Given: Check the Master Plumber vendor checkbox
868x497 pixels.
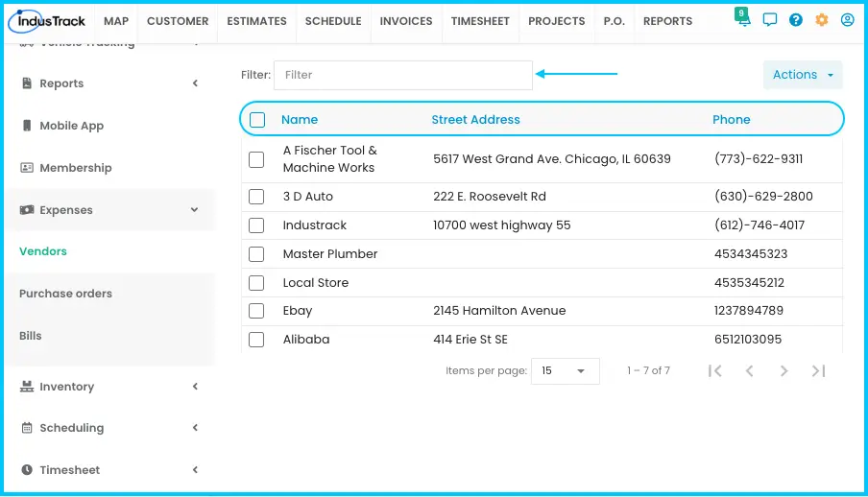Looking at the screenshot, I should coord(256,254).
